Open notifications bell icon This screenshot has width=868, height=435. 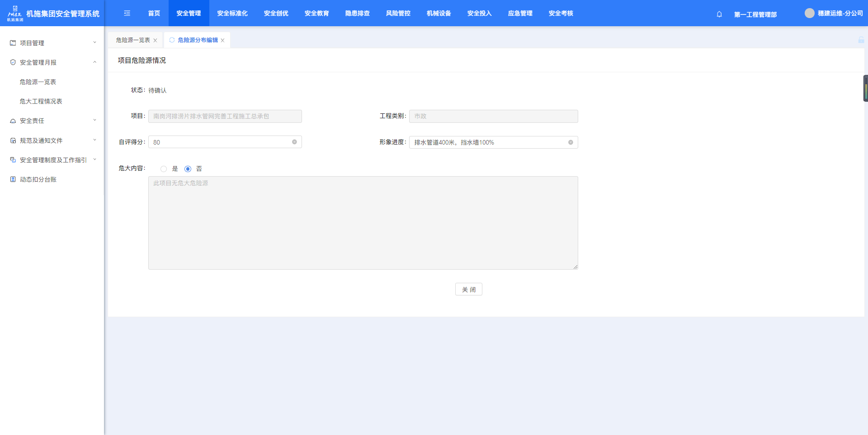click(x=719, y=14)
